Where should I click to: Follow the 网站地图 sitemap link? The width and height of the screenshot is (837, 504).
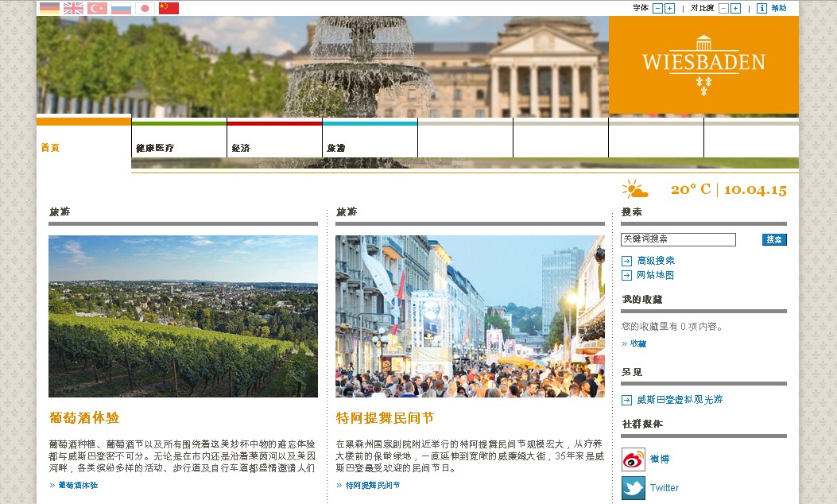coord(655,275)
